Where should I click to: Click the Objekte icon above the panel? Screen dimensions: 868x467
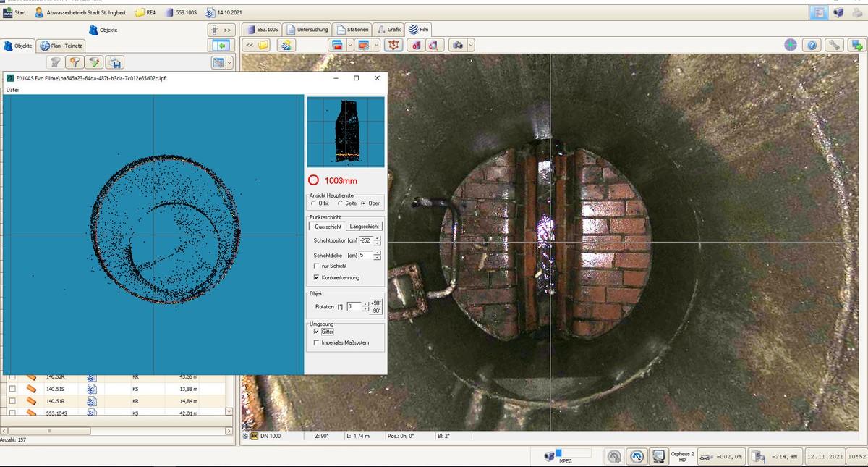(94, 30)
